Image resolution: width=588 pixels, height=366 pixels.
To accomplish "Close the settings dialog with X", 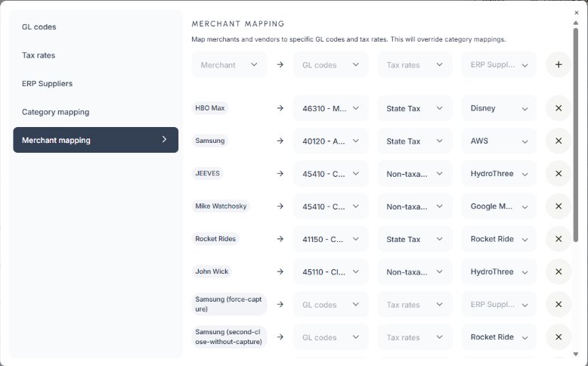I will tap(577, 13).
